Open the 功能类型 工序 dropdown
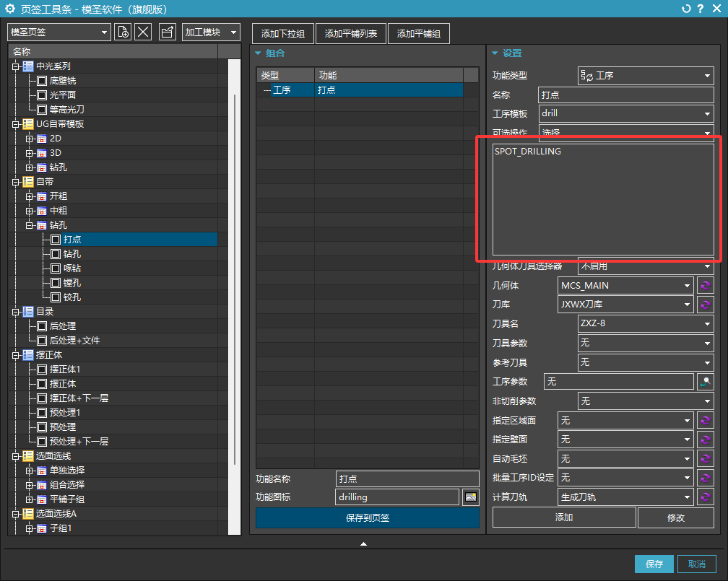728x581 pixels. [646, 76]
